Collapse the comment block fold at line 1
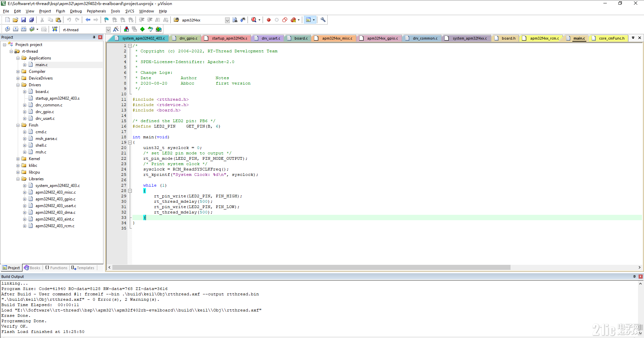 click(130, 46)
